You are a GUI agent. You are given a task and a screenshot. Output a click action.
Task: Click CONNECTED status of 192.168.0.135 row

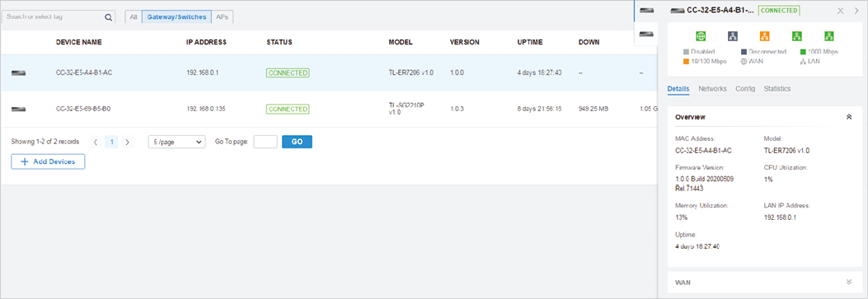tap(288, 110)
